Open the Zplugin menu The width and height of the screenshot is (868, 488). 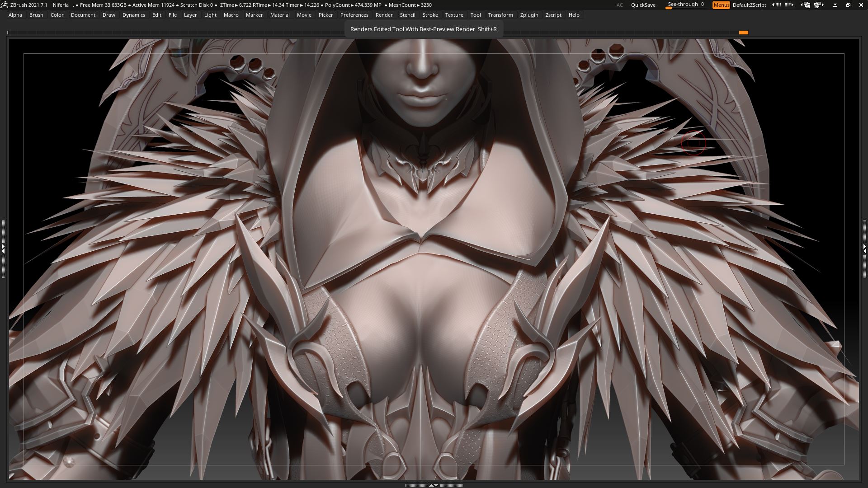[529, 15]
